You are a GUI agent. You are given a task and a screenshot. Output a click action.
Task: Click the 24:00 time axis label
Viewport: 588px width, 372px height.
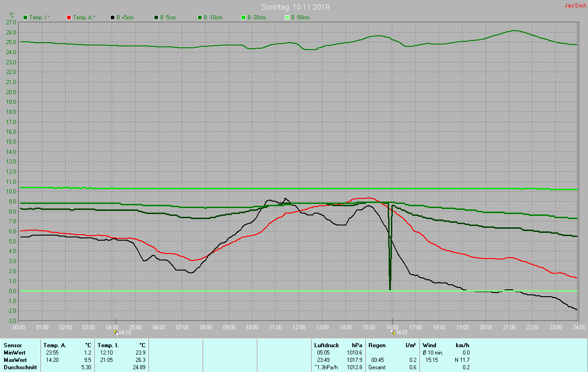[x=579, y=327]
